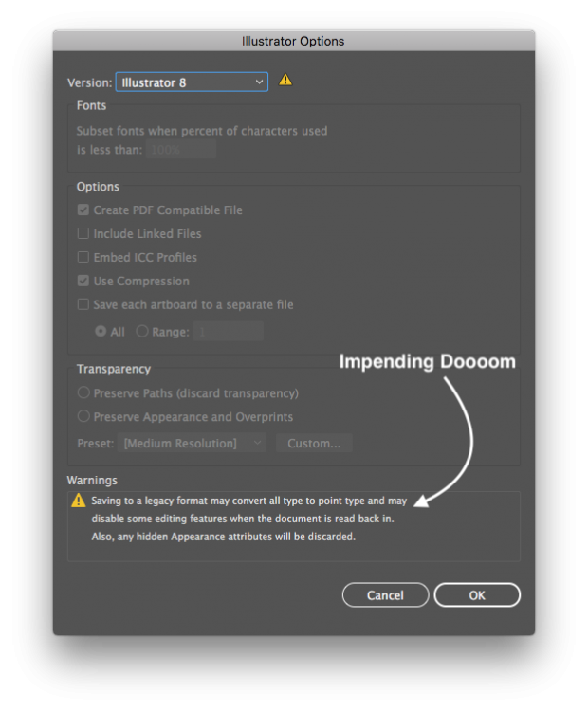Screen dimensions: 588x711
Task: Select Preserve Paths (discard transparency) option
Action: click(x=83, y=392)
